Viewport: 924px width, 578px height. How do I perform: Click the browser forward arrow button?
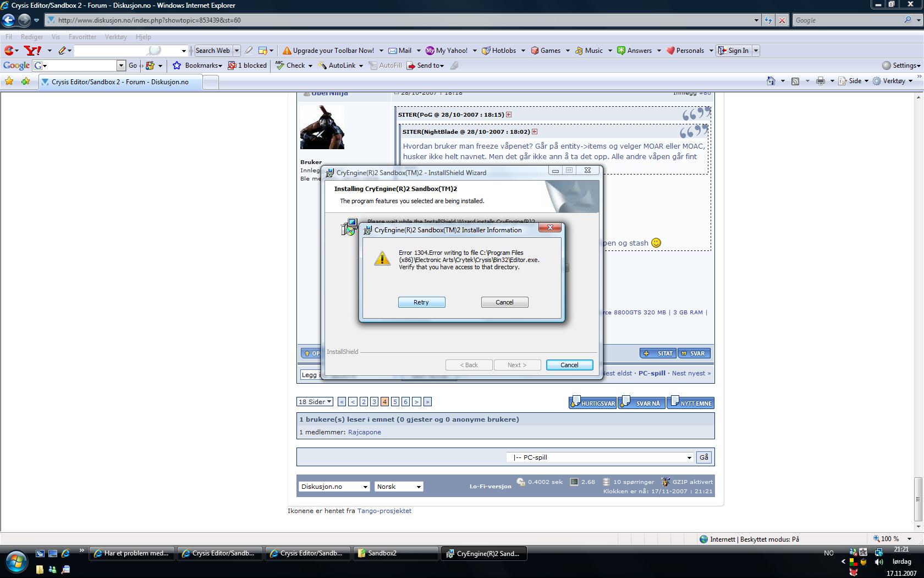(24, 20)
